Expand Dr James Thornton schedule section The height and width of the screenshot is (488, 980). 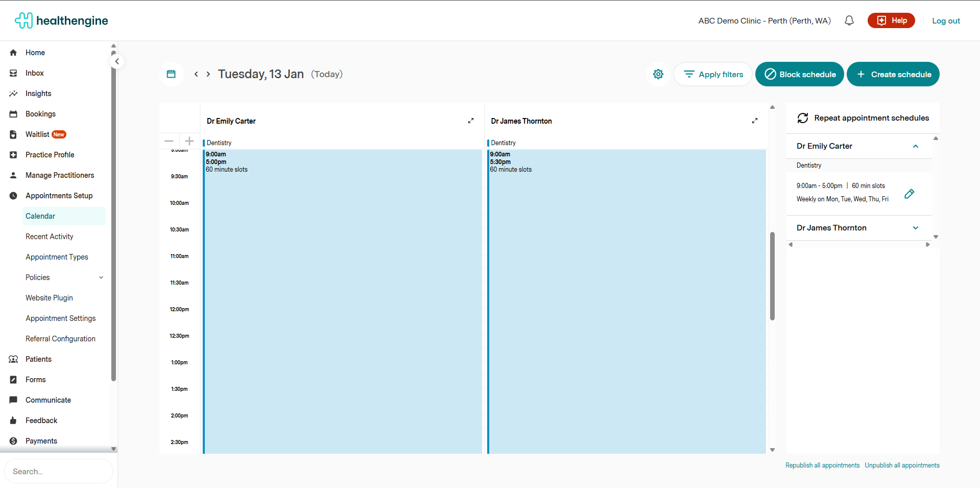coord(916,228)
